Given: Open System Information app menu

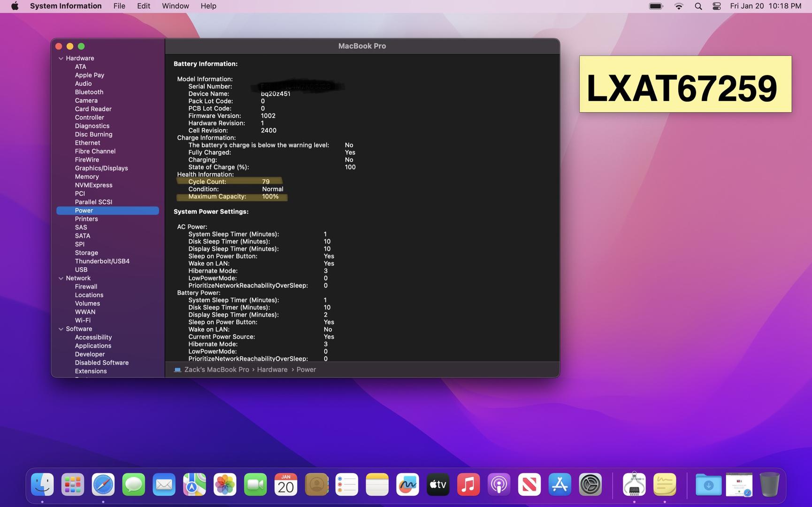Looking at the screenshot, I should point(66,6).
